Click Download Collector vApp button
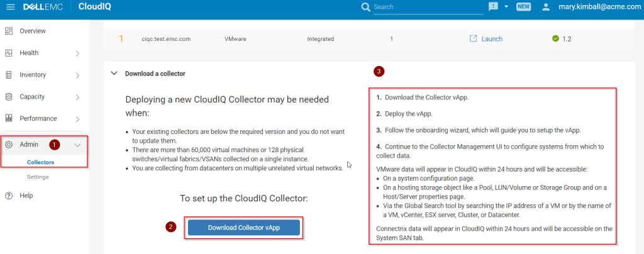Image resolution: width=644 pixels, height=254 pixels. pos(244,228)
